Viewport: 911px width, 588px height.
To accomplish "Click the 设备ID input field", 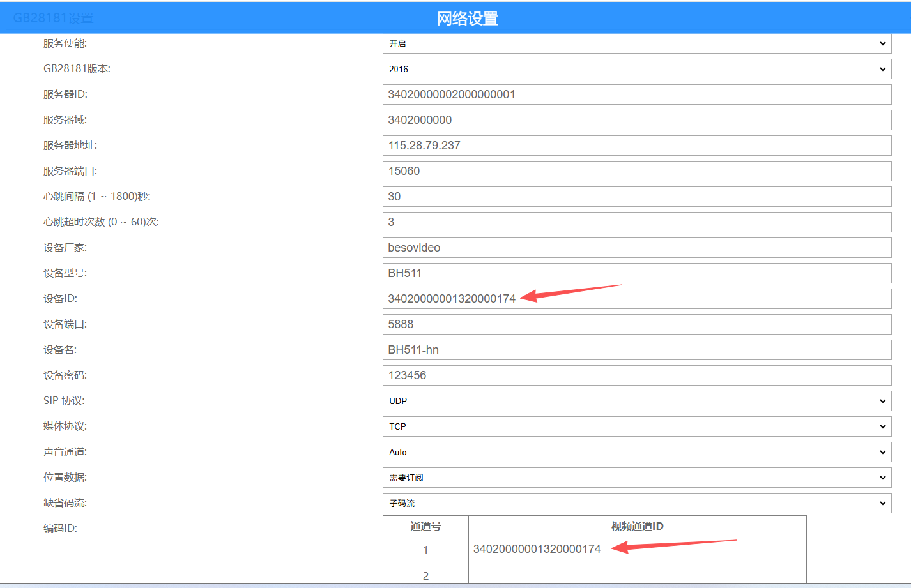I will tap(636, 299).
